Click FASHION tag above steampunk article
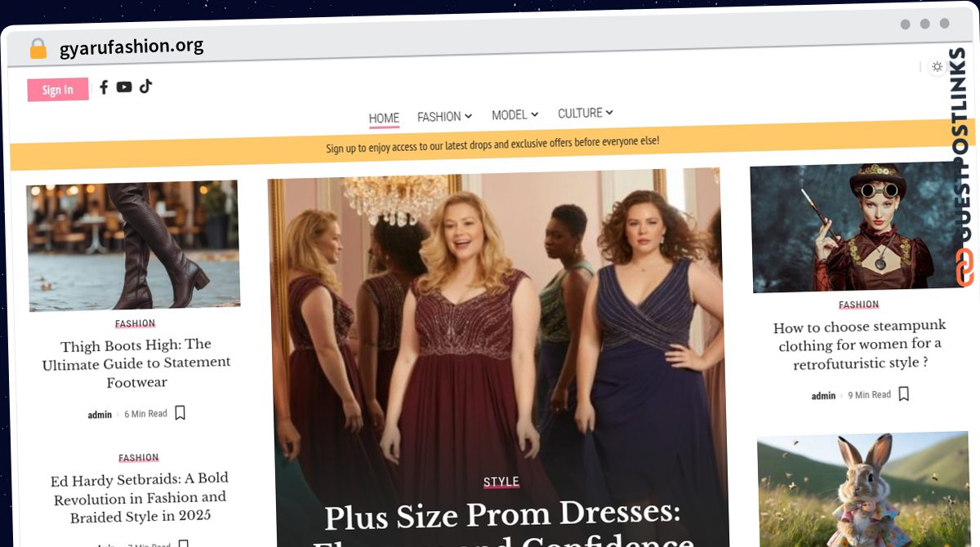 (x=858, y=305)
